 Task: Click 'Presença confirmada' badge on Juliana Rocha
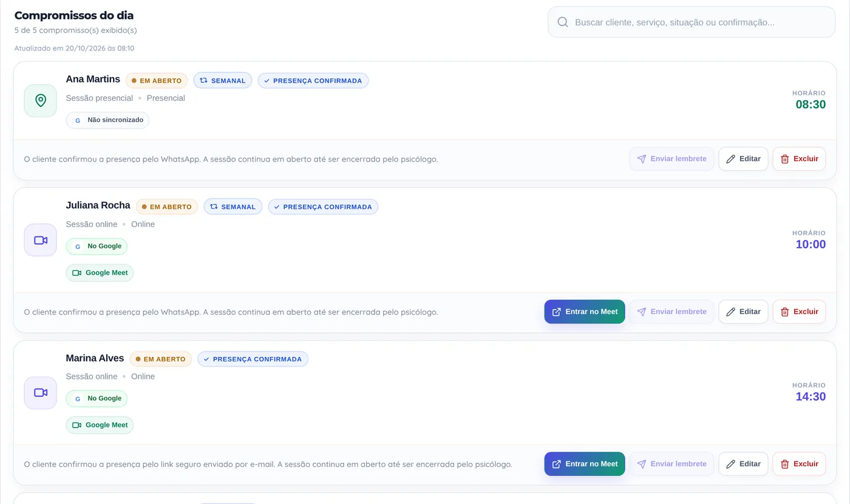[323, 206]
